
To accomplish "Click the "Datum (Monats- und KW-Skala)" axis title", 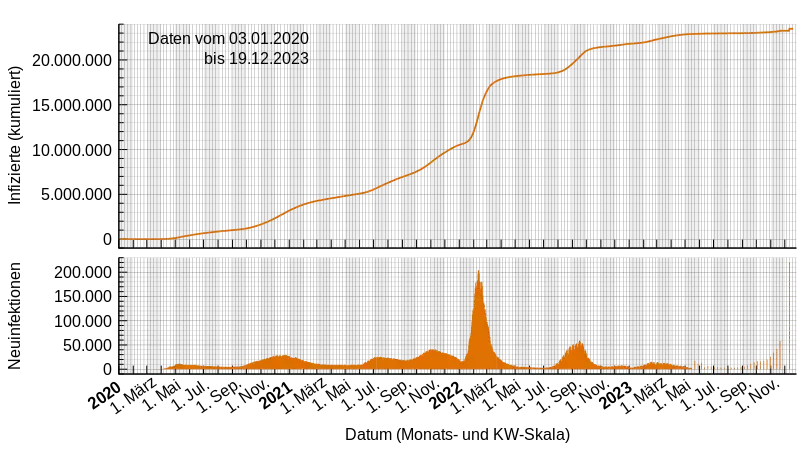I will pyautogui.click(x=457, y=434).
